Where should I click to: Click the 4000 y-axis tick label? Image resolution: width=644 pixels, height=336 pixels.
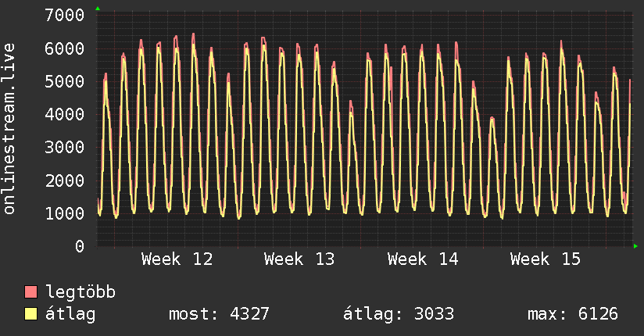(x=65, y=114)
